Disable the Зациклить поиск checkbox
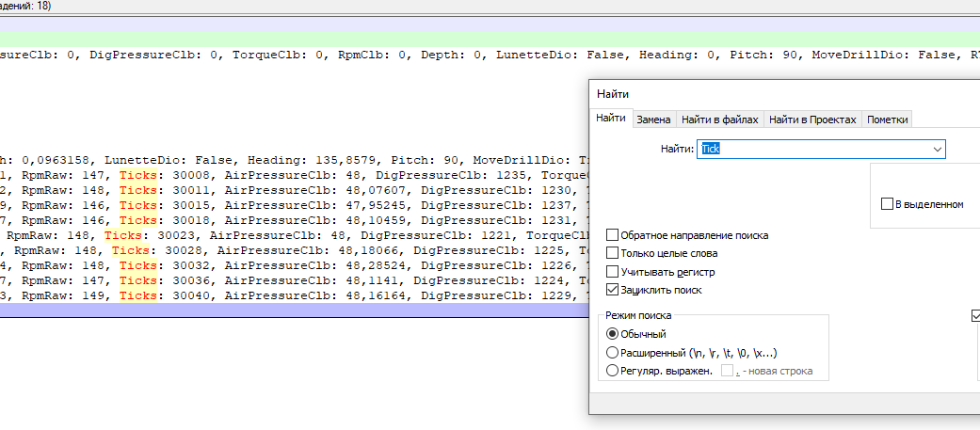The image size is (980, 430). click(614, 290)
